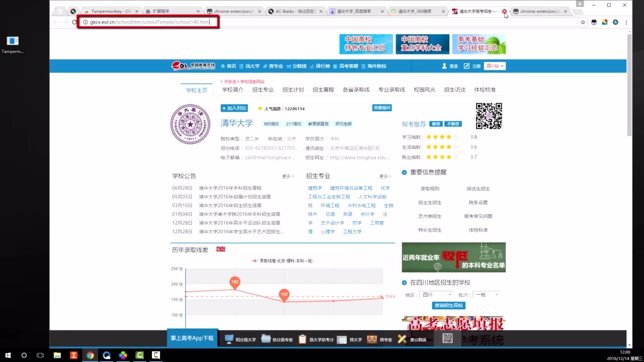Switch to the 专业录取线 tab
Screen dimensions: 644x362
click(391, 89)
